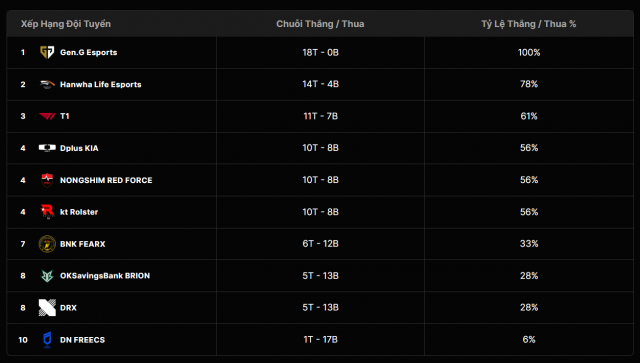Open the Hanwha Life Esports name link
The width and height of the screenshot is (640, 363).
point(101,85)
